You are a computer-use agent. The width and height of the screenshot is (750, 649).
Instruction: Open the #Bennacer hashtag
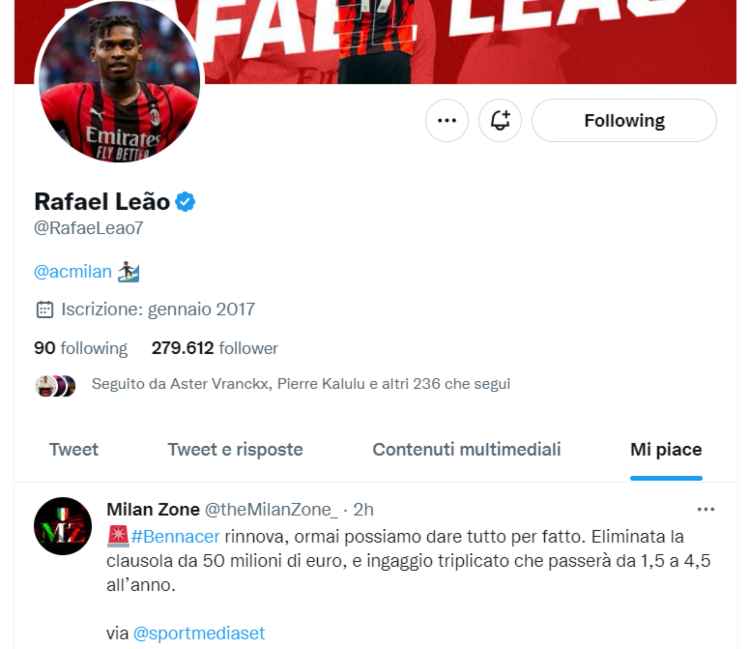click(175, 537)
